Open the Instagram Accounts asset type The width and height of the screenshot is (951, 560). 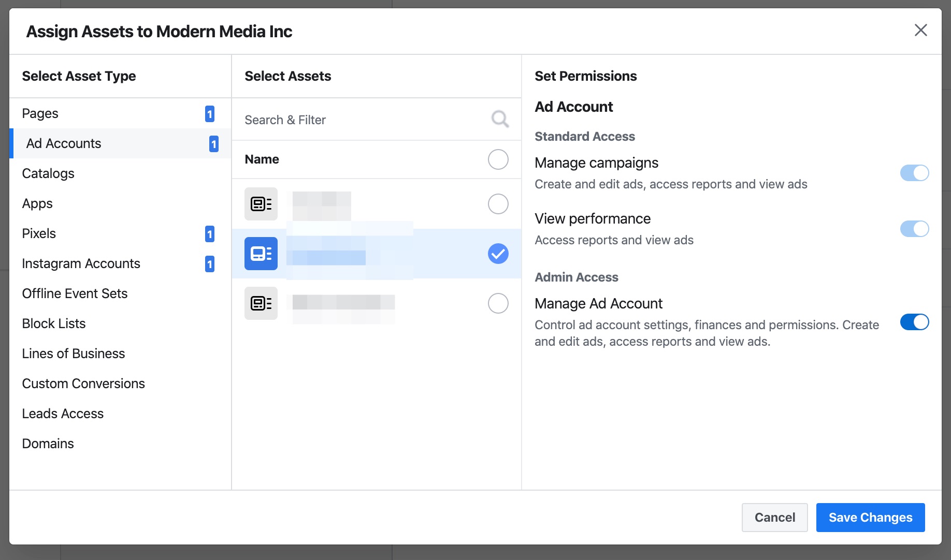coord(120,263)
